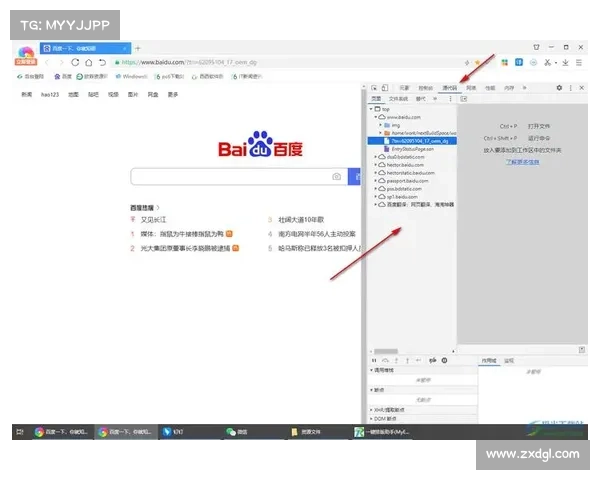Expand the hector.baidu.com domain node

(375, 165)
